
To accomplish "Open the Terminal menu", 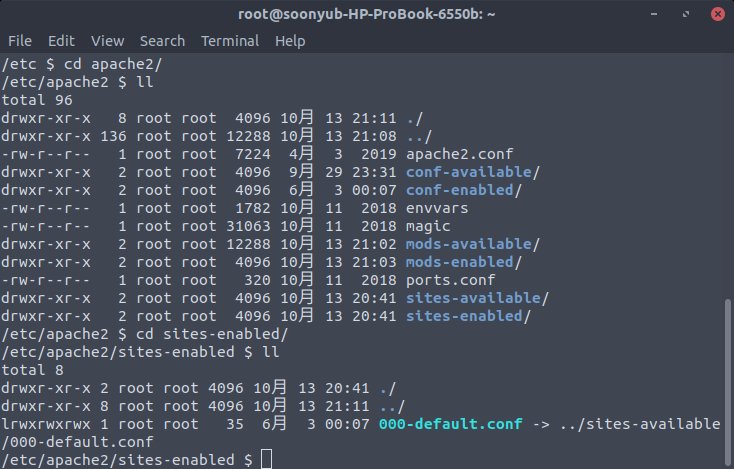I will point(230,41).
